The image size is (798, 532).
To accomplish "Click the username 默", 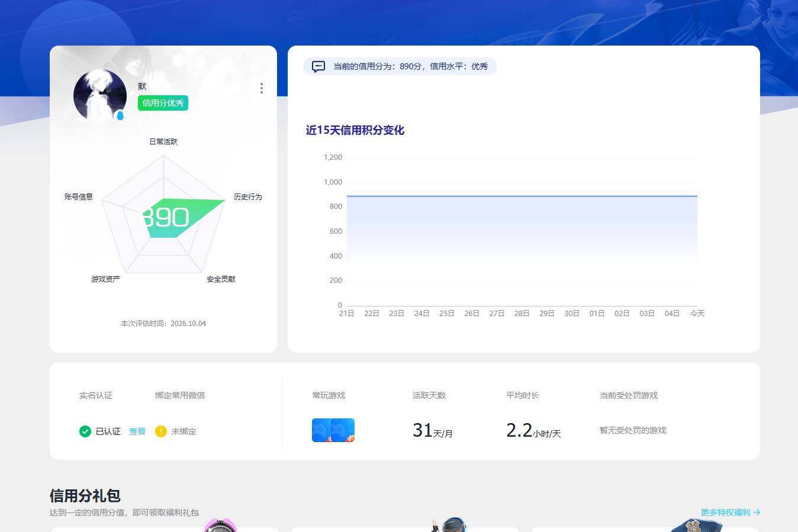I will click(x=142, y=86).
